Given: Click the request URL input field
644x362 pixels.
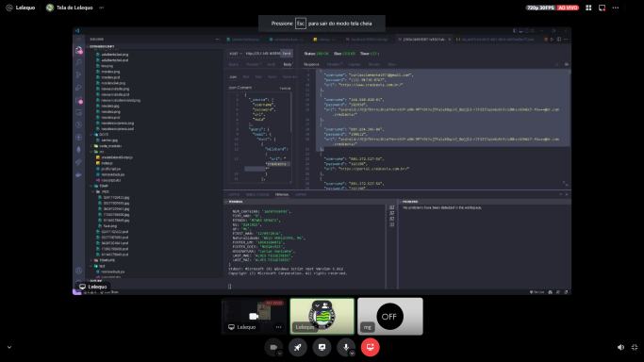Looking at the screenshot, I should coord(262,54).
